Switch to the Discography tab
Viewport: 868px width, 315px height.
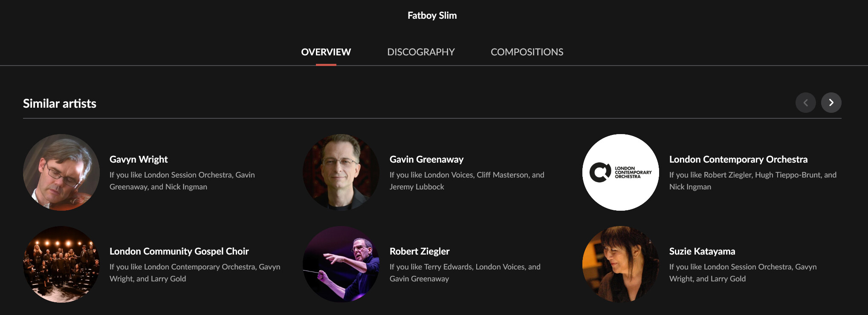(421, 52)
